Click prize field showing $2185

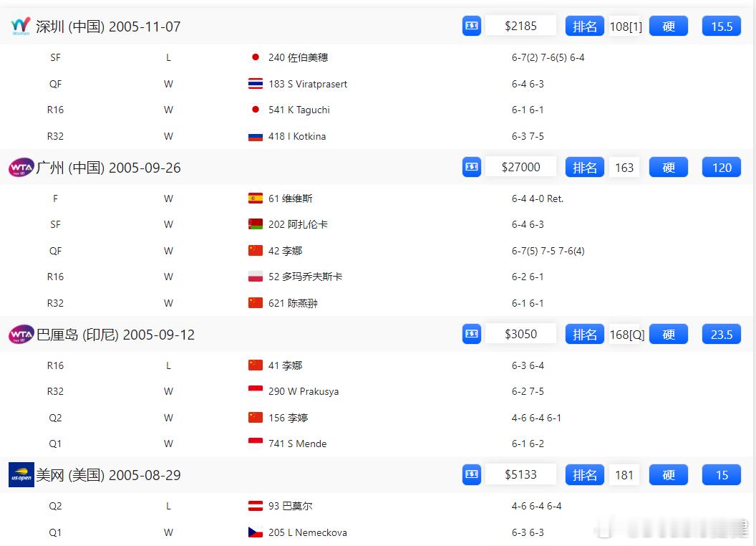(x=520, y=26)
